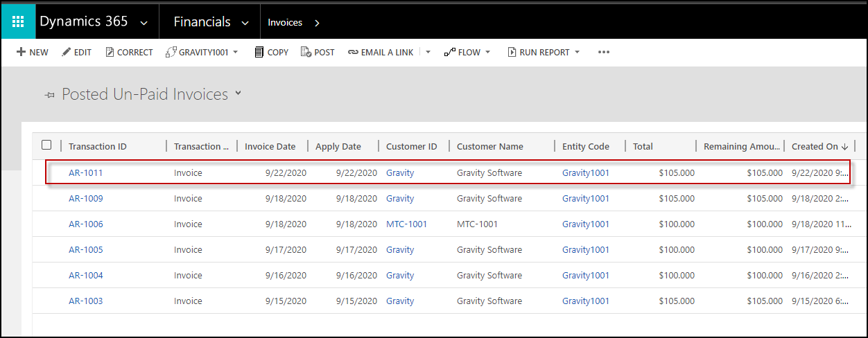Sort by Remaining Amount column header
Image resolution: width=868 pixels, height=338 pixels.
tap(742, 146)
